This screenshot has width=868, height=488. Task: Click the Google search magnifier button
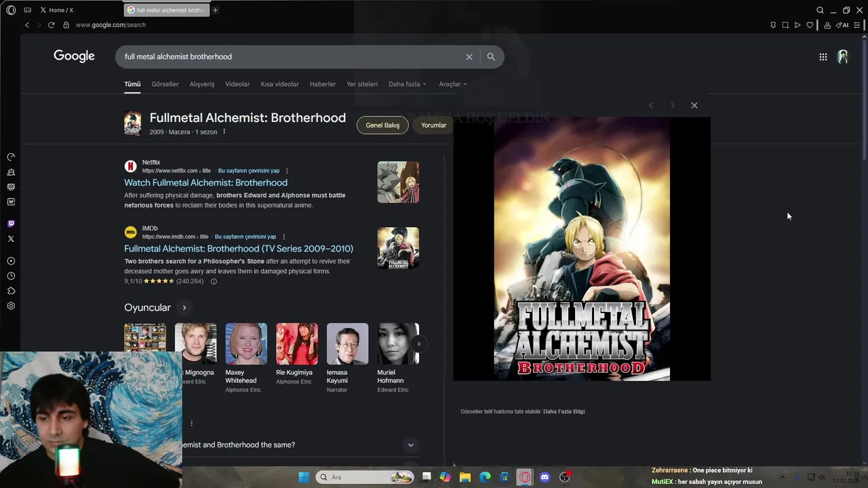[x=491, y=57]
